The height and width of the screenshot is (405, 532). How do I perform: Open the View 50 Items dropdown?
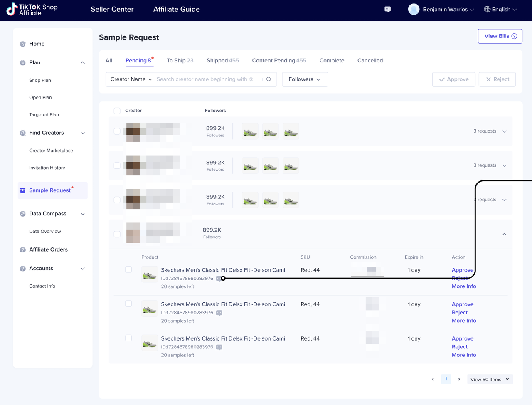[490, 379]
